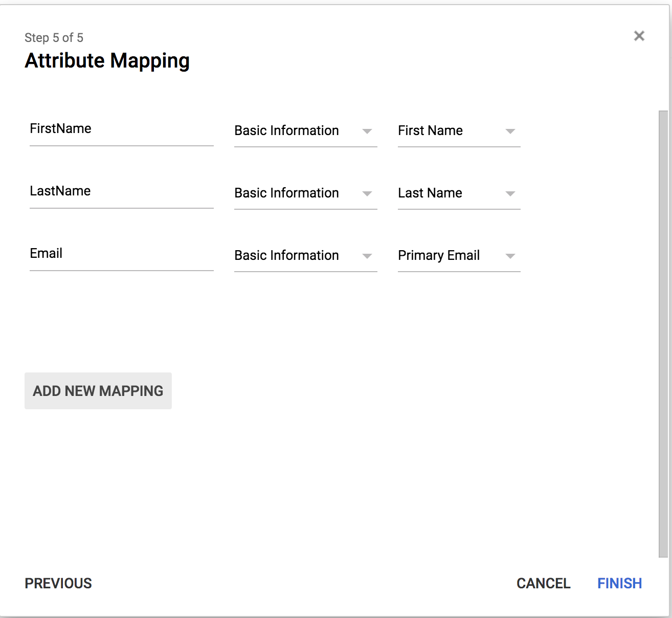Click the arrow icon beside Primary Email
The image size is (672, 618).
(x=510, y=256)
